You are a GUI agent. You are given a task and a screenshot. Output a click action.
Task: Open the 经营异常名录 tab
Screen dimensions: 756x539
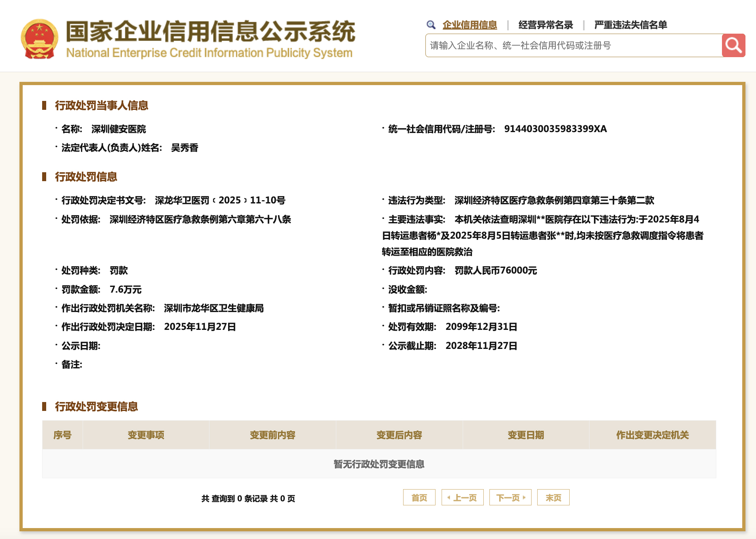pyautogui.click(x=545, y=25)
